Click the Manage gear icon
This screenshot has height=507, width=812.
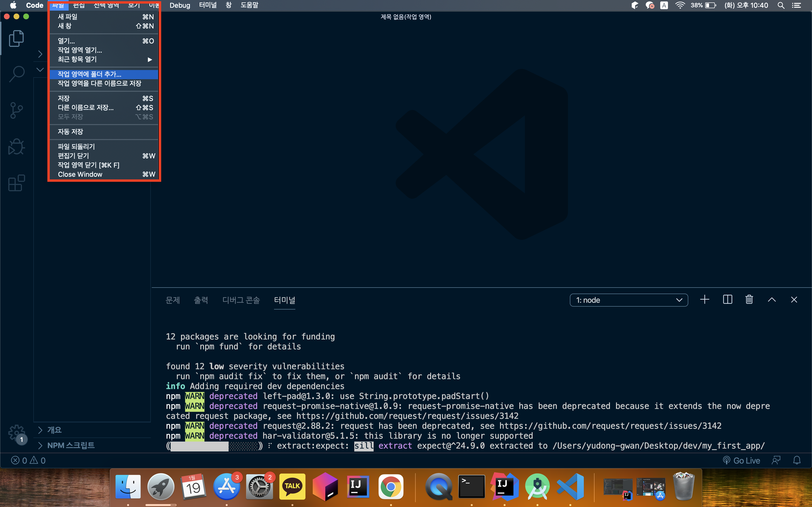coord(16,433)
